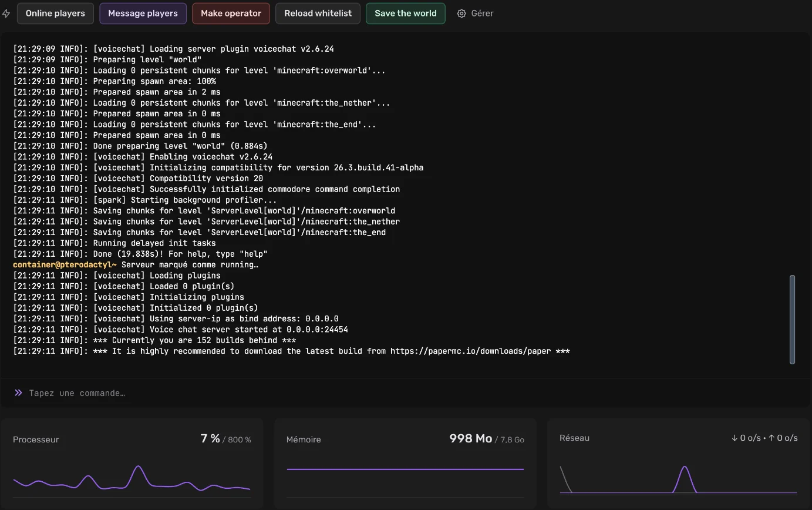Image resolution: width=812 pixels, height=510 pixels.
Task: Click the 'Currently you are 152 builds behind' line
Action: pos(154,340)
